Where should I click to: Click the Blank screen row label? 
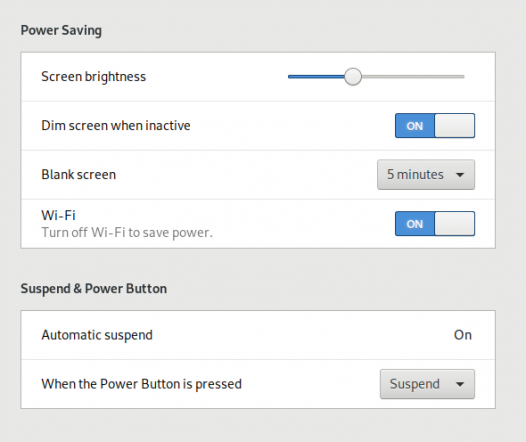tap(78, 175)
